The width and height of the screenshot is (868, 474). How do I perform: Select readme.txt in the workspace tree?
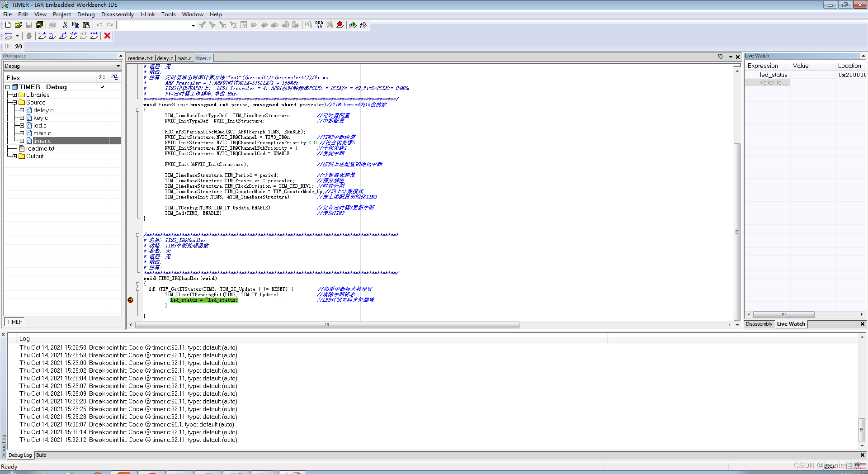pos(40,148)
